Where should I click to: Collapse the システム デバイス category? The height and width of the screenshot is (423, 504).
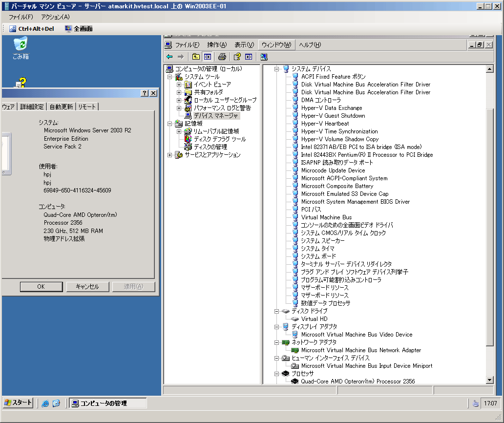276,69
